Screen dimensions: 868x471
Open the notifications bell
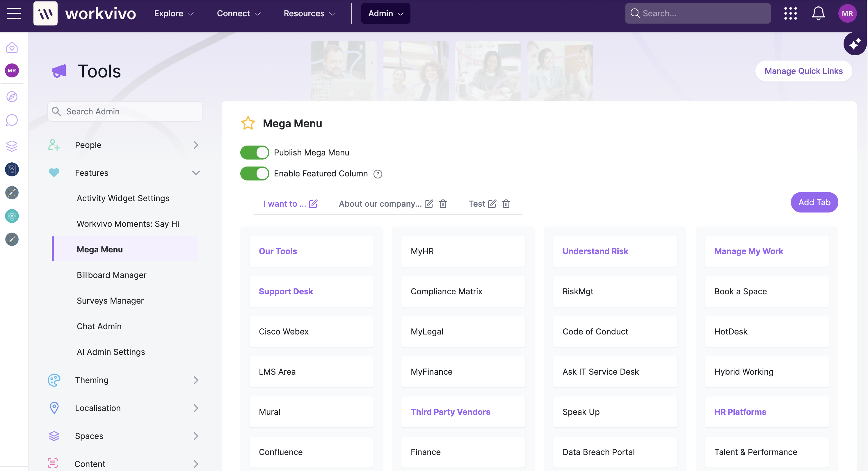coord(818,13)
